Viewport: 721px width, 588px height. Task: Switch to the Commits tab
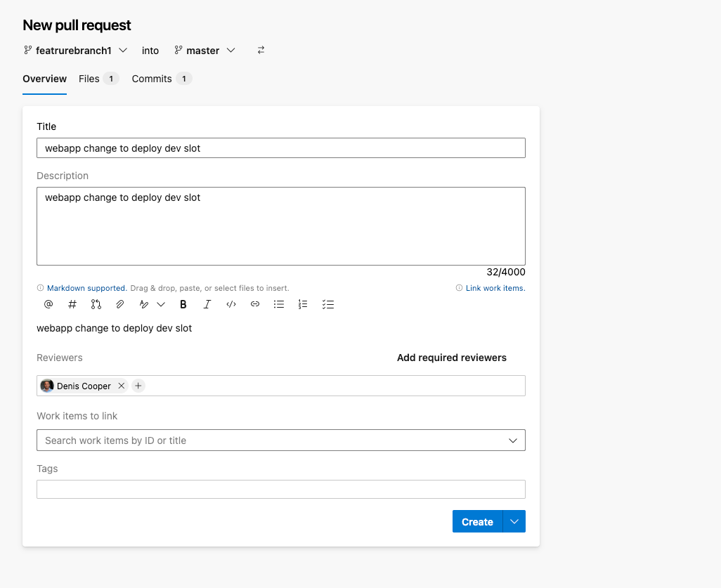(162, 79)
